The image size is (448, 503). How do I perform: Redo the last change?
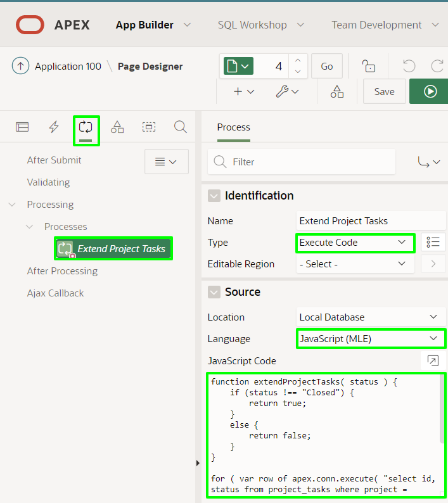point(437,66)
